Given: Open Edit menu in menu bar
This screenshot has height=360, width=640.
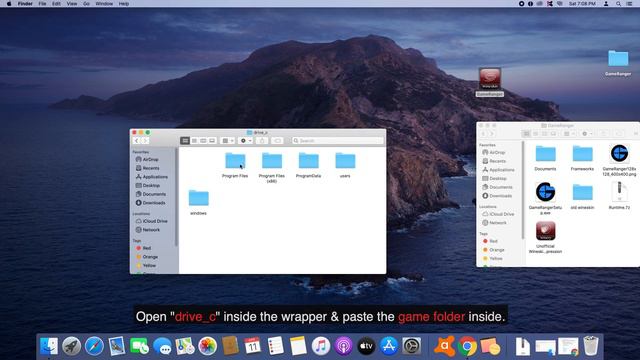Looking at the screenshot, I should click(x=56, y=4).
